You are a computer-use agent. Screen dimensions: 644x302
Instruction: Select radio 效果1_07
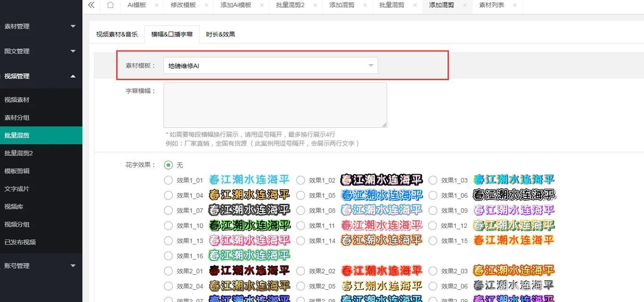tap(168, 210)
